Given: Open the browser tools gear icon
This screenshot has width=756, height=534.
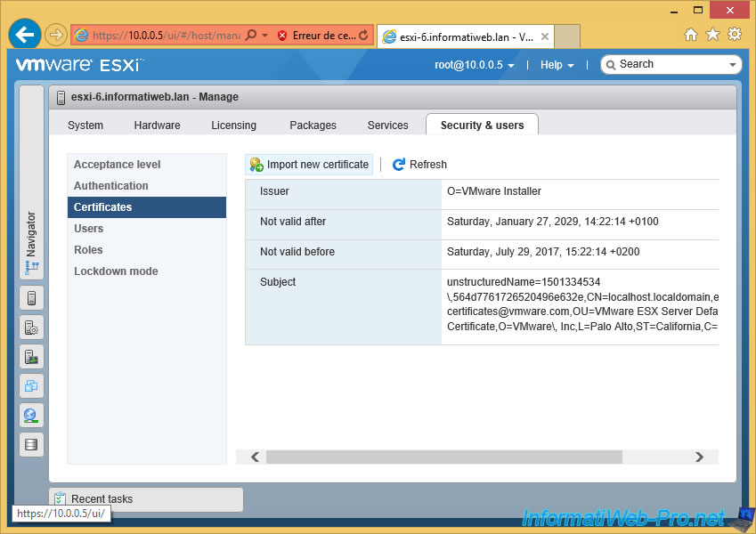Looking at the screenshot, I should coord(735,34).
